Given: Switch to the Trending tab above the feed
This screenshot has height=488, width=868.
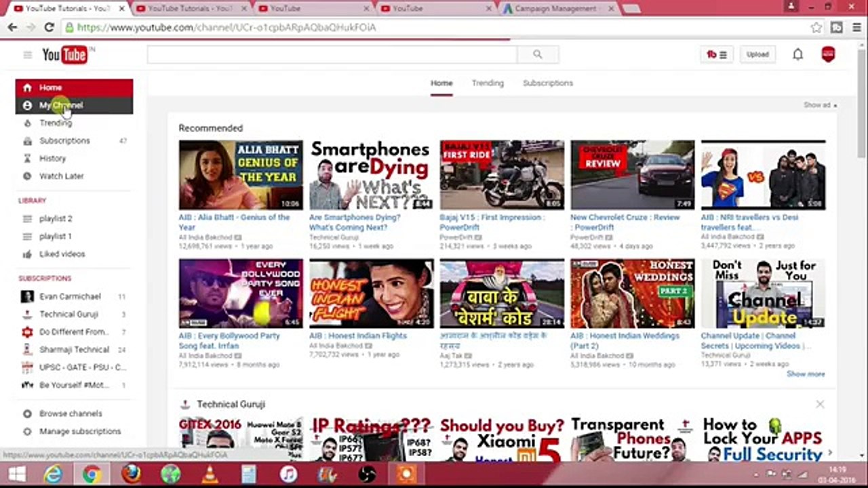Looking at the screenshot, I should click(x=488, y=83).
